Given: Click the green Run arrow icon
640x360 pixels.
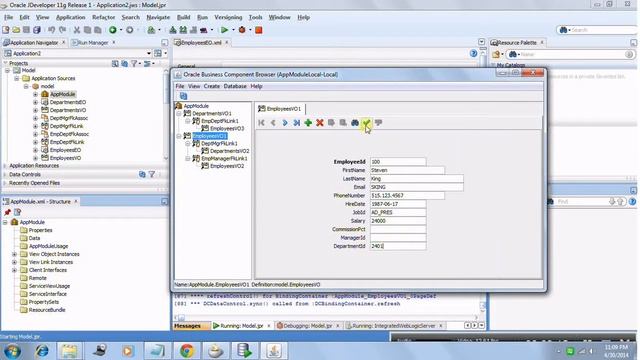Looking at the screenshot, I should point(224,30).
